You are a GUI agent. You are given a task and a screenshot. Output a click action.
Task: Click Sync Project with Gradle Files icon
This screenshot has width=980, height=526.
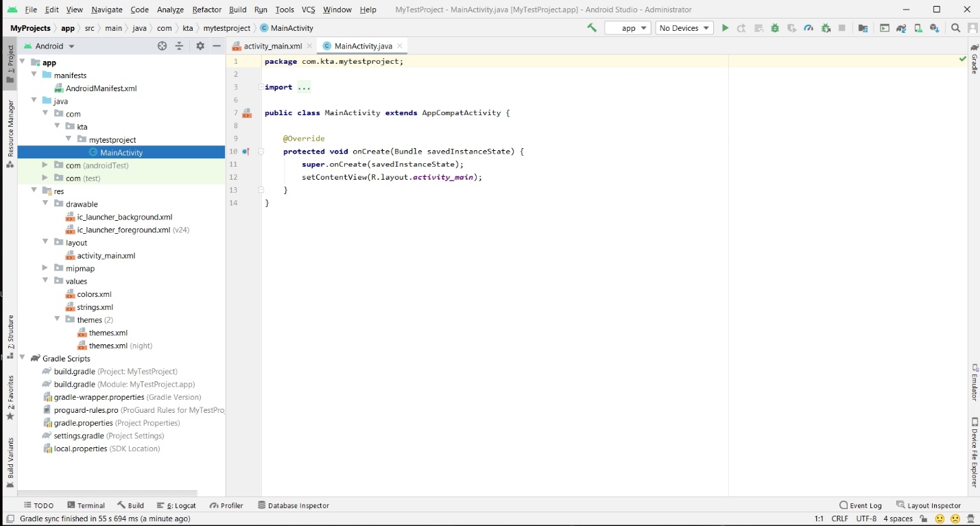pyautogui.click(x=901, y=28)
